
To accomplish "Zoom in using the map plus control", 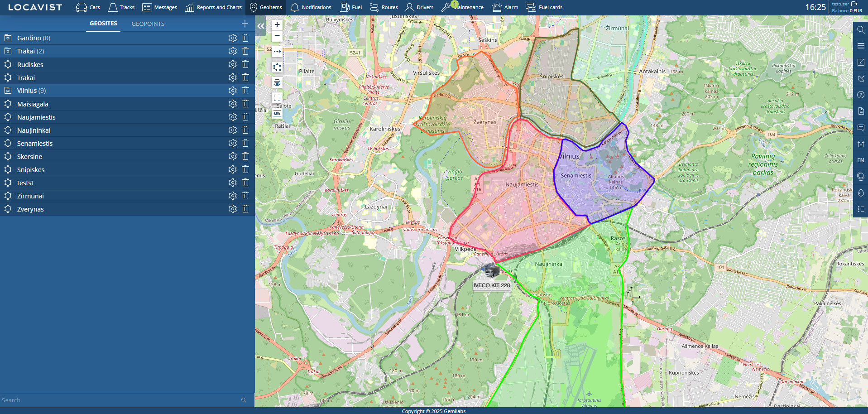I will (277, 25).
